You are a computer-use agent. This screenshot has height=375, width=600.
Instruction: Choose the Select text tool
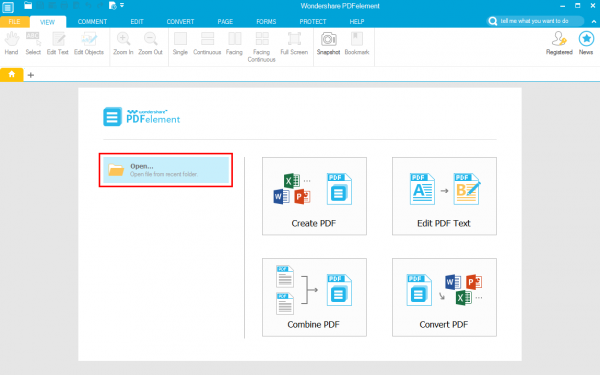(x=33, y=43)
